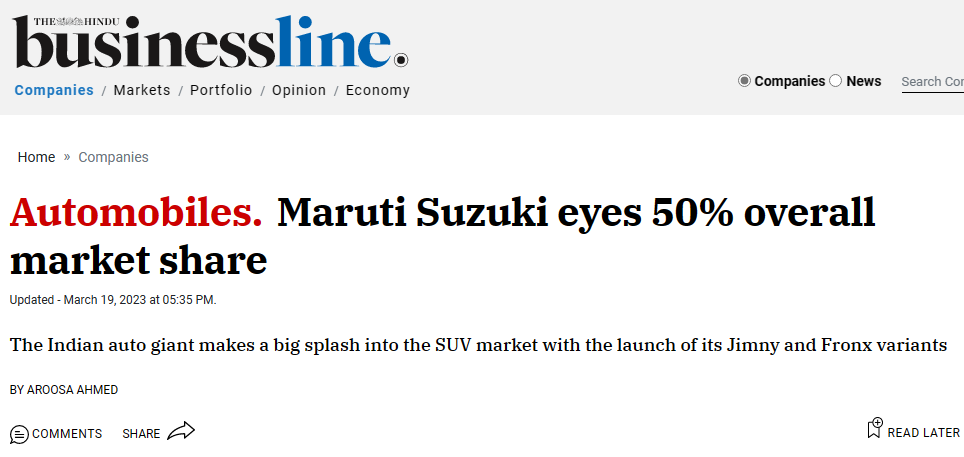Image resolution: width=964 pixels, height=457 pixels.
Task: Click the comments speech bubble icon
Action: pos(19,434)
